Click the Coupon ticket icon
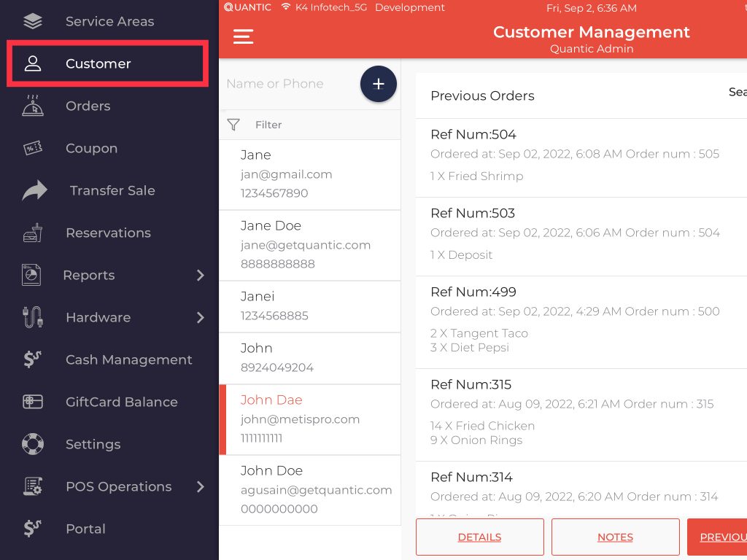 pos(33,148)
